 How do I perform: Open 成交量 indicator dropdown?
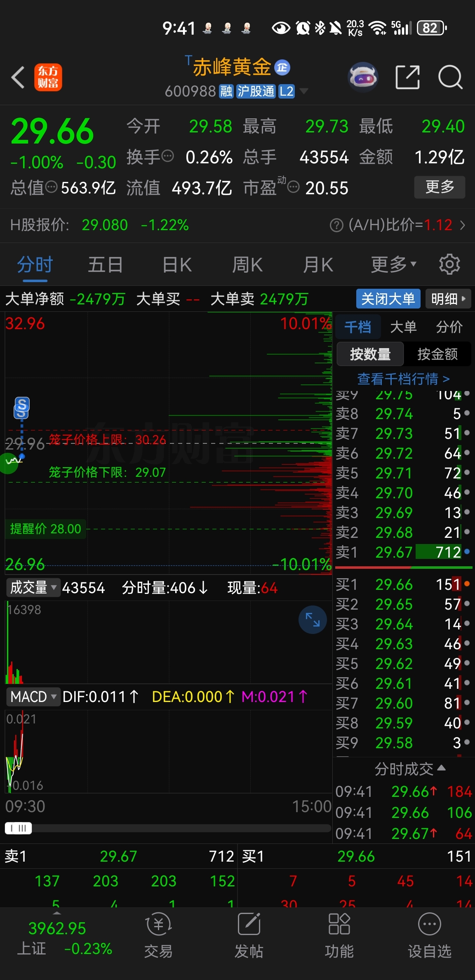[33, 587]
